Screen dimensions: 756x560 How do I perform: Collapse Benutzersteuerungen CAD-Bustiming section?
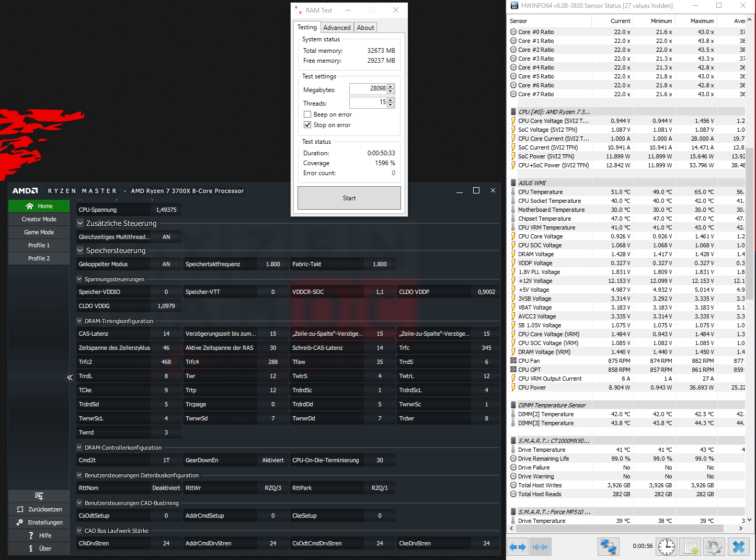79,503
